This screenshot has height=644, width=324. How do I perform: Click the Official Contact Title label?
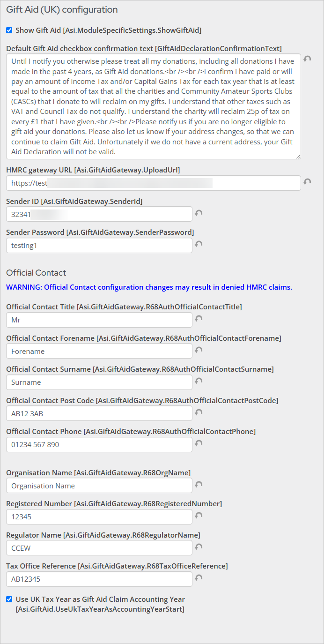[x=124, y=307]
